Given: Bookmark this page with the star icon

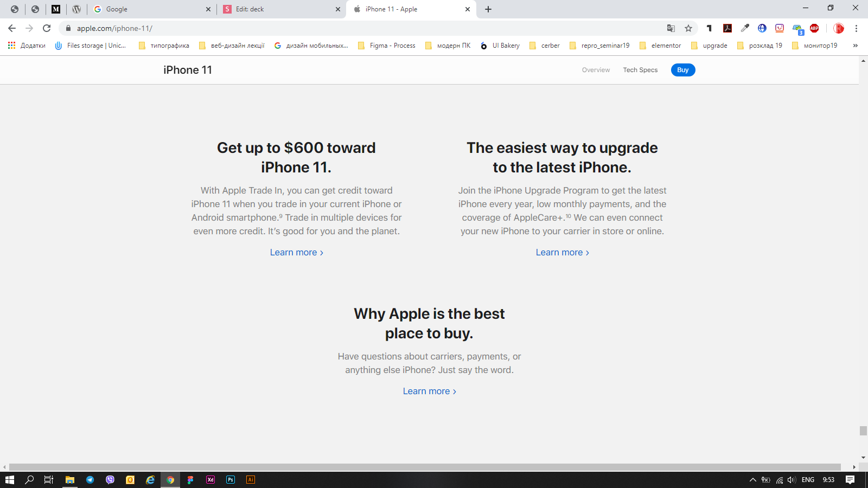Looking at the screenshot, I should pyautogui.click(x=688, y=28).
